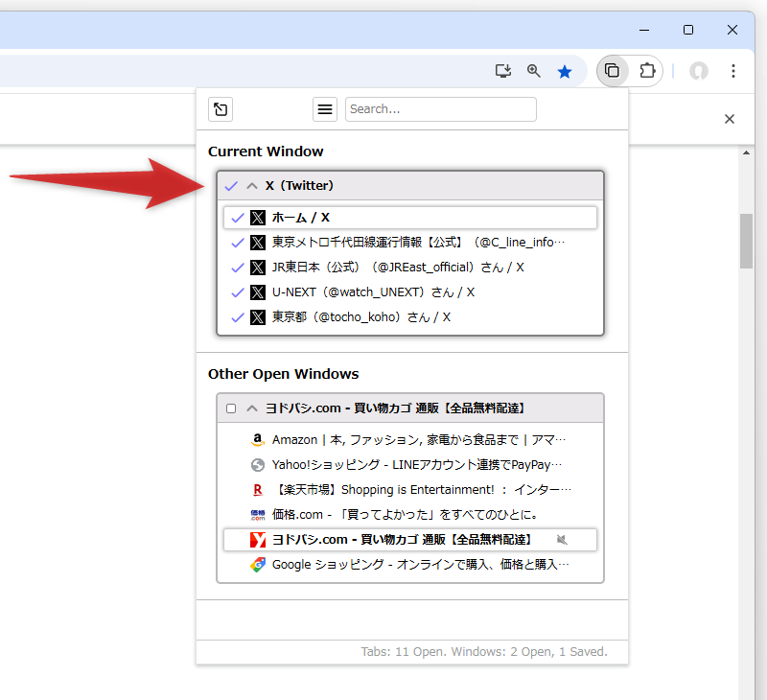Check the ヨドバシ.com window checkbox
This screenshot has height=700, width=767.
(231, 408)
